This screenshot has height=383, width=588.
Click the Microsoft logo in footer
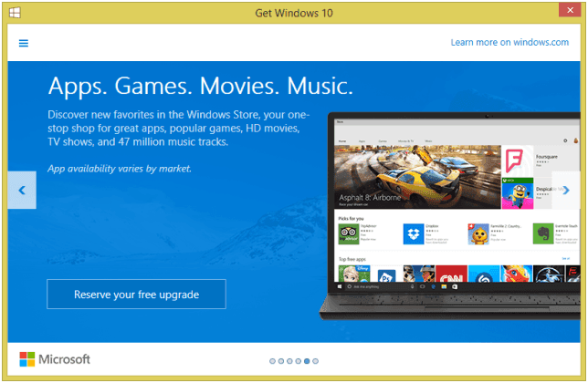click(55, 359)
